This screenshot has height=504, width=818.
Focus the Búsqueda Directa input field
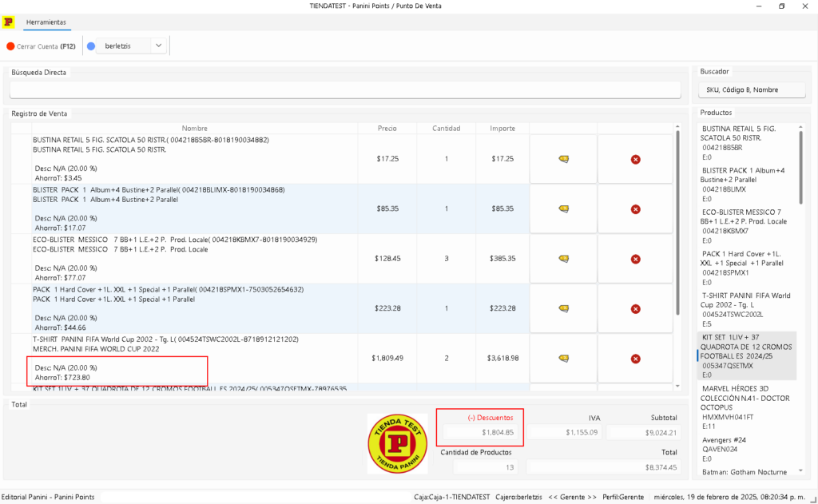[345, 89]
